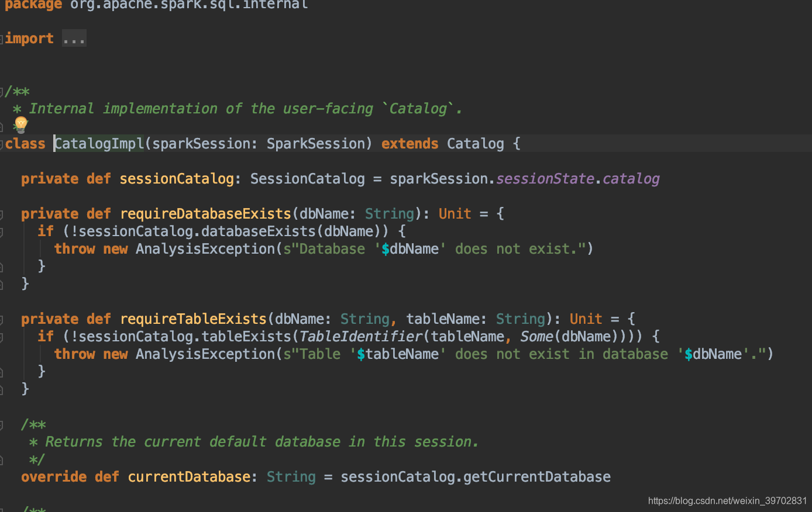The height and width of the screenshot is (512, 812).
Task: Fold the requireDatabaseExists method
Action: [x=2, y=214]
